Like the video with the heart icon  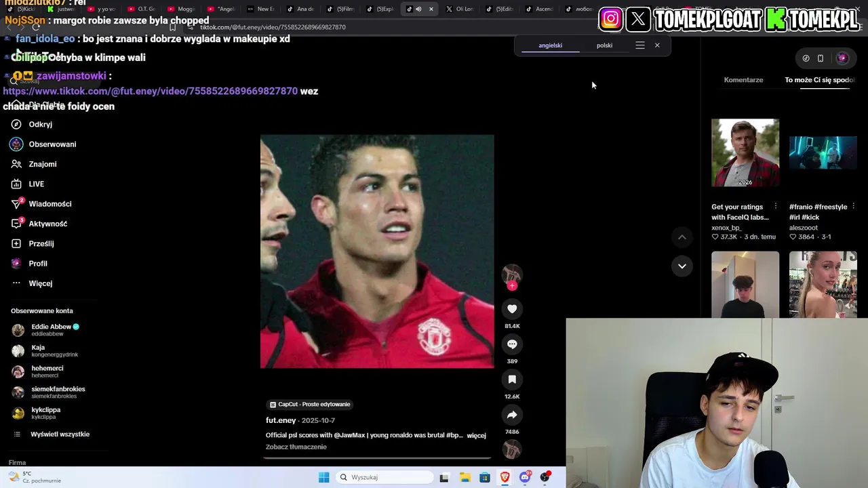click(x=512, y=309)
